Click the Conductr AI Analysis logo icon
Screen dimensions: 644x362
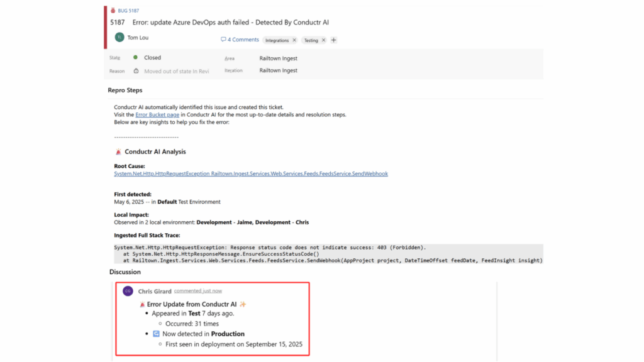[x=118, y=151]
